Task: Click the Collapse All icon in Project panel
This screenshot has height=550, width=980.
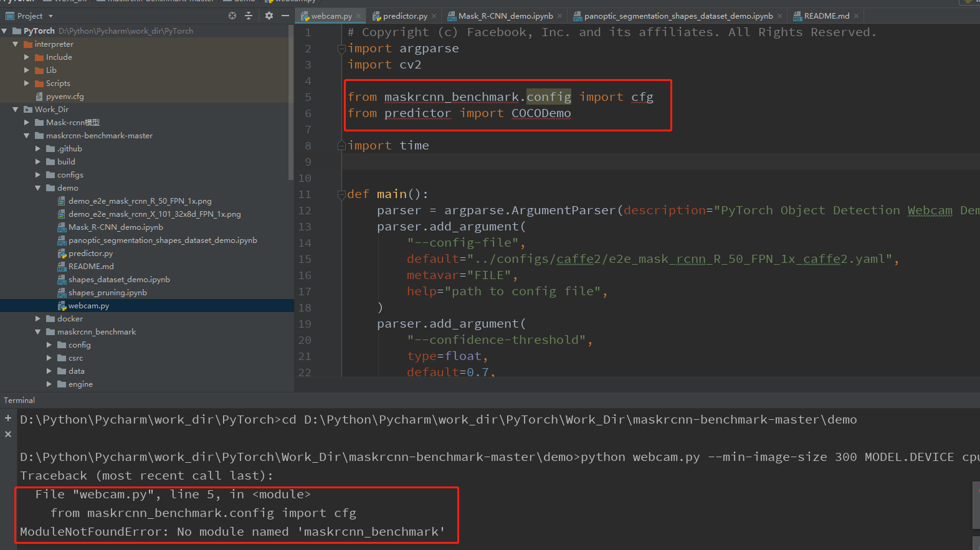Action: [249, 16]
